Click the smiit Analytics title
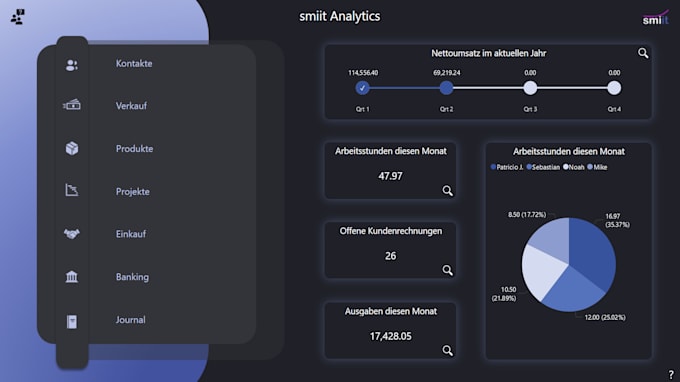 340,16
